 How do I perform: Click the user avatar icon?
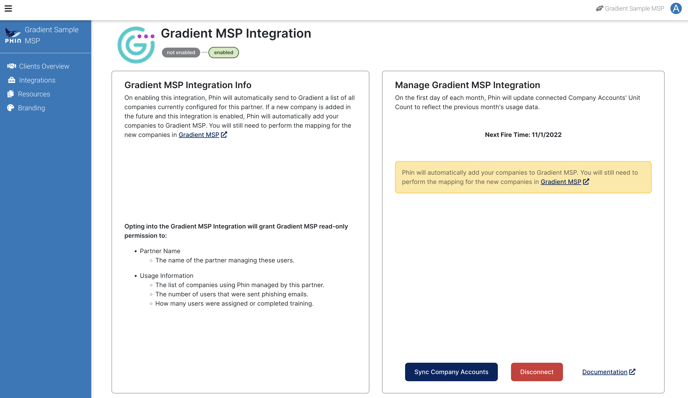676,8
